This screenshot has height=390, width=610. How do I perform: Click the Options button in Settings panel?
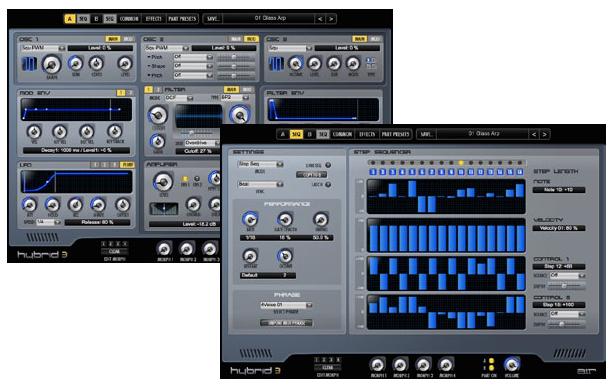pos(311,175)
